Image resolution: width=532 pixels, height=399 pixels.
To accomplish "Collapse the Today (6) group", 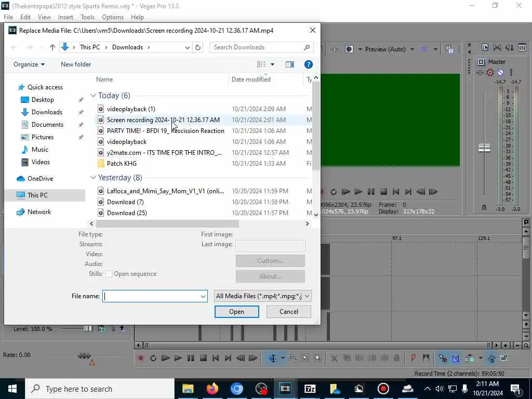I will tap(93, 96).
